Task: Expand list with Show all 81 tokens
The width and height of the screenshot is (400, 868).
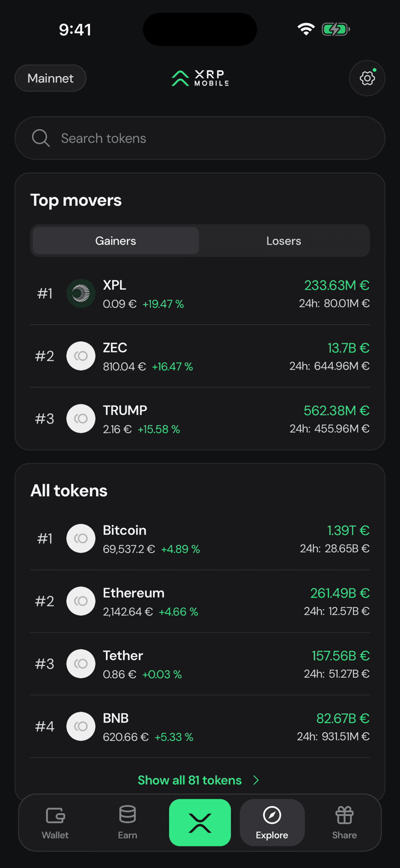Action: pyautogui.click(x=189, y=780)
